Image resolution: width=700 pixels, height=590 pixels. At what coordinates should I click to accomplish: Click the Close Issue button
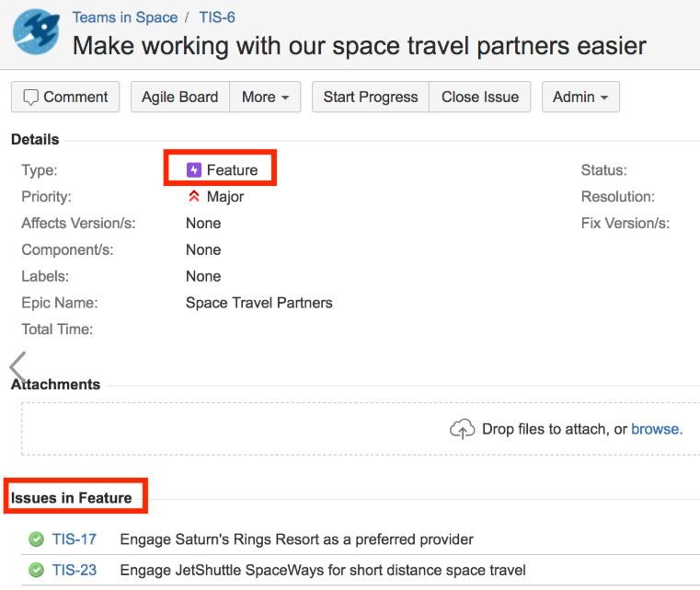(479, 98)
